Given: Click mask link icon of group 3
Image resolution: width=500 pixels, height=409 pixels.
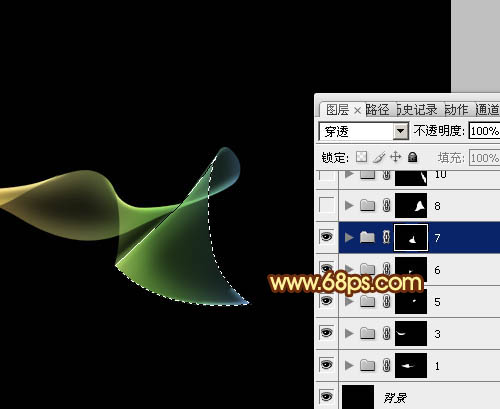Looking at the screenshot, I should [386, 333].
